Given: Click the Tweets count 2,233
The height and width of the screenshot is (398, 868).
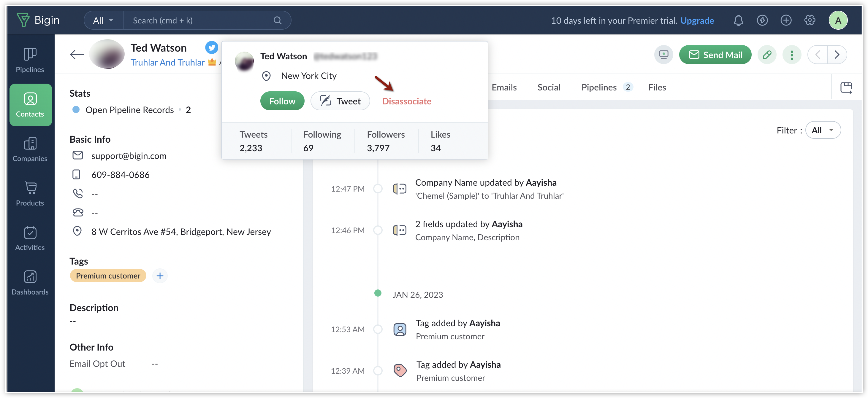Looking at the screenshot, I should (x=251, y=148).
